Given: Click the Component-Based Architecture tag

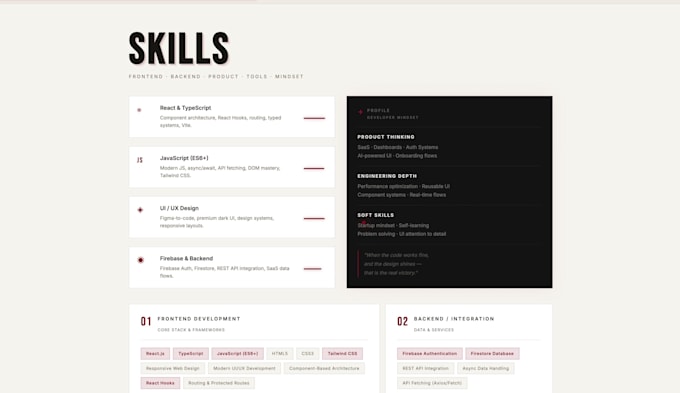Looking at the screenshot, I should [x=324, y=368].
